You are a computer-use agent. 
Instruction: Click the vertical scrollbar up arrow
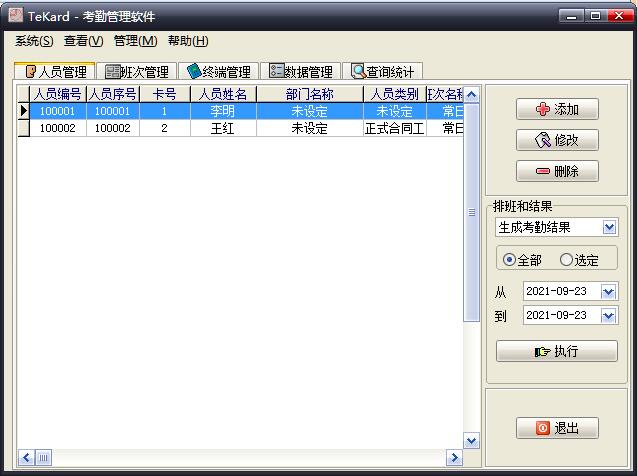(471, 95)
